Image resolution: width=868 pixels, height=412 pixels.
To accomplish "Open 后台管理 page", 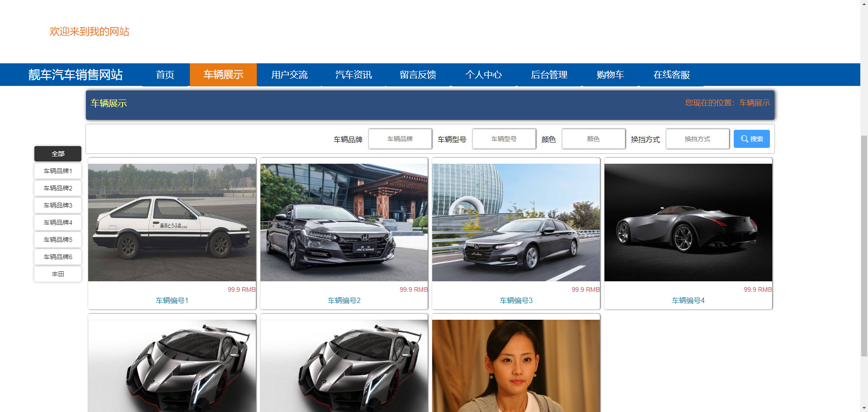I will click(549, 75).
